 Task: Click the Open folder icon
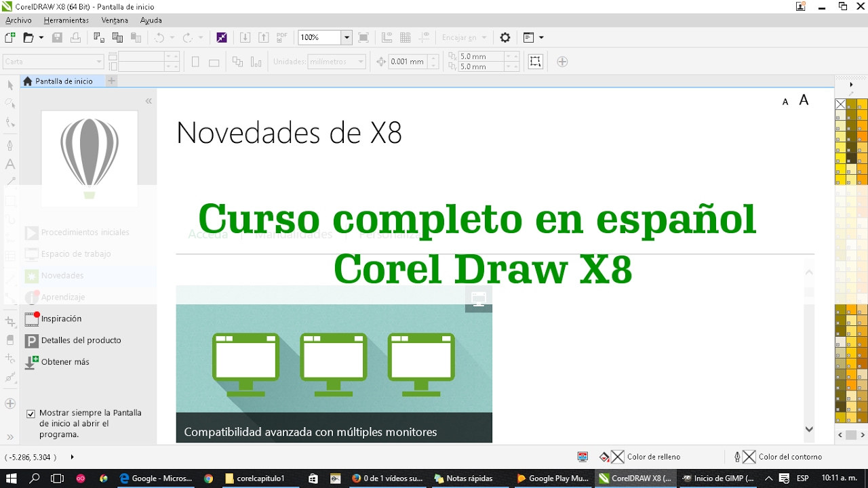pos(29,38)
